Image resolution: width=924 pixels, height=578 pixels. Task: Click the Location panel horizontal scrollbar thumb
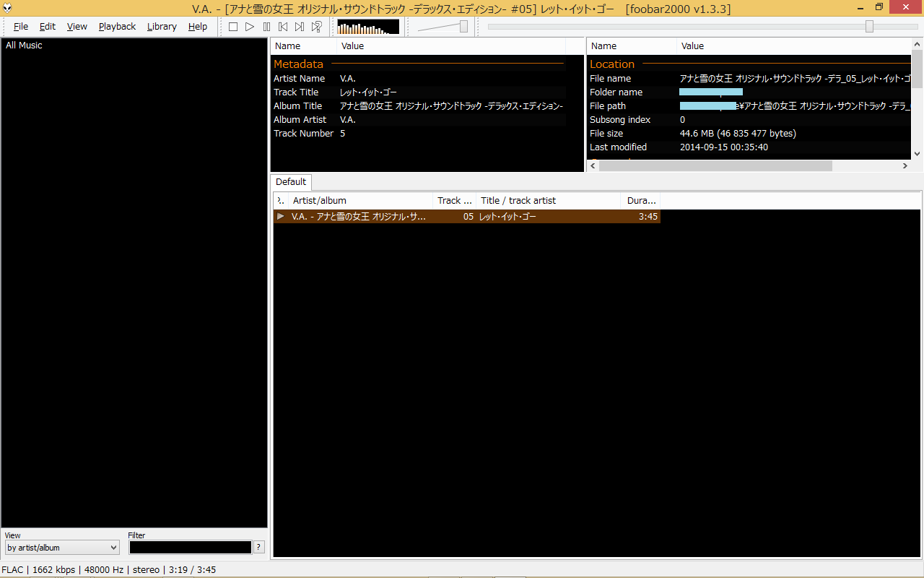click(715, 166)
